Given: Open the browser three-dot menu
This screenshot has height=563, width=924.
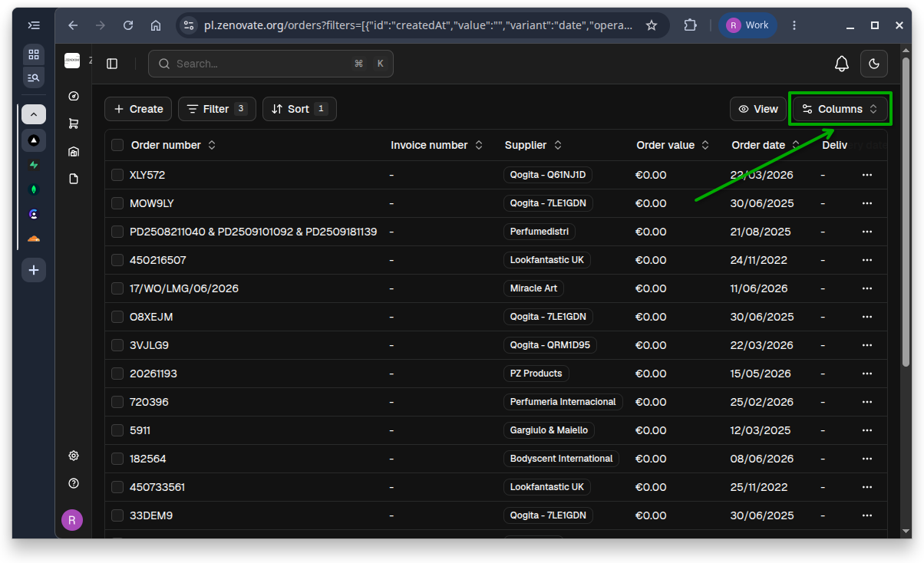Looking at the screenshot, I should point(794,25).
